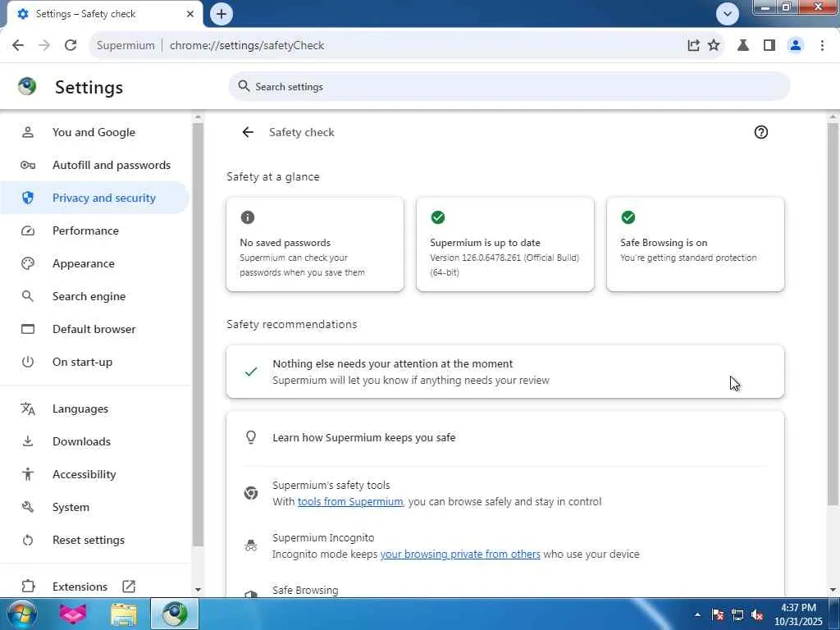Open Accessibility settings
This screenshot has width=840, height=630.
point(94,474)
